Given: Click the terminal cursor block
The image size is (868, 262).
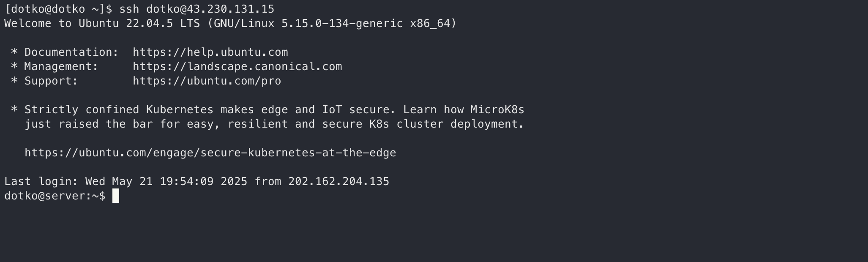Looking at the screenshot, I should pyautogui.click(x=116, y=196).
